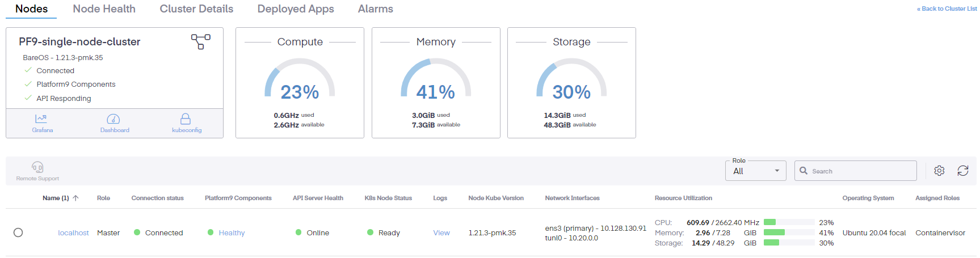The width and height of the screenshot is (980, 258).
Task: Download kubeconfig via the lock icon
Action: point(186,119)
